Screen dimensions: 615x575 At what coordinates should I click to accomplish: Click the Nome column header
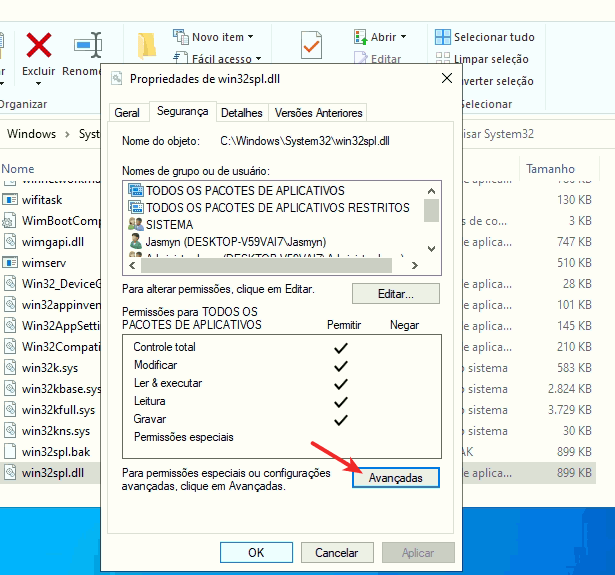pos(18,169)
